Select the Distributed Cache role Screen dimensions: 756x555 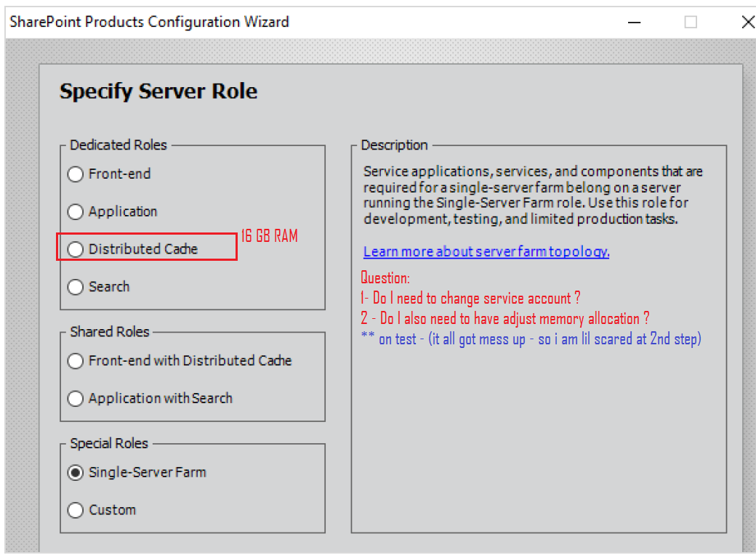[x=76, y=249]
